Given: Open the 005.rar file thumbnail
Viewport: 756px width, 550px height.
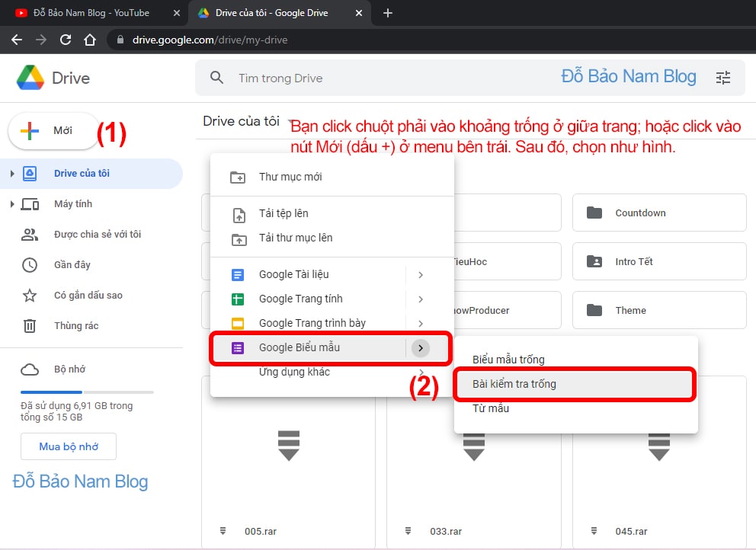Looking at the screenshot, I should coord(288,462).
